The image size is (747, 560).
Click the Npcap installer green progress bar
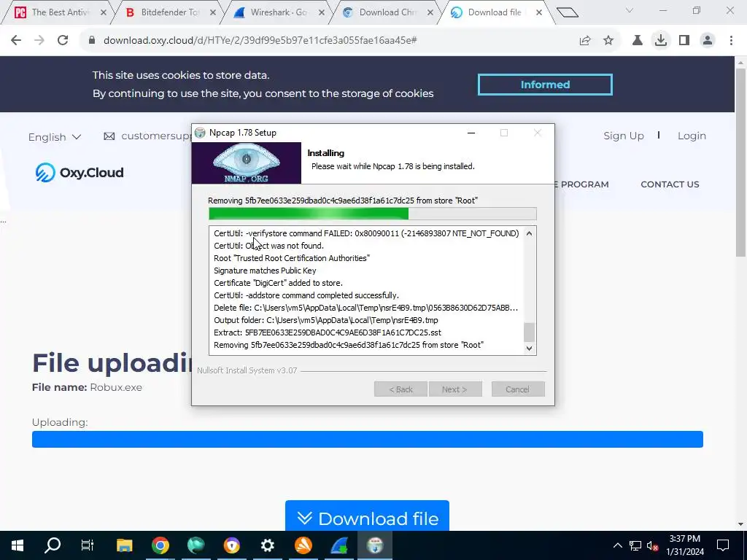point(373,214)
